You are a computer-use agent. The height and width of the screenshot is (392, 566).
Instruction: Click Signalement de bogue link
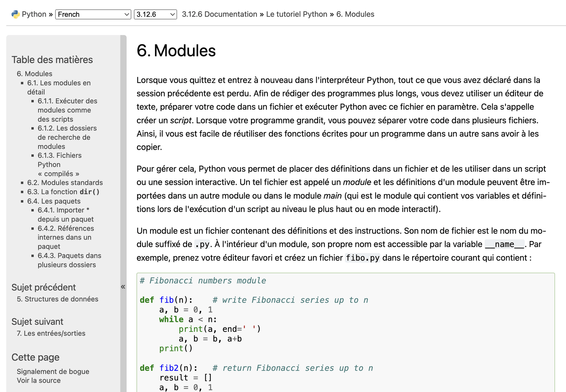[x=53, y=372]
